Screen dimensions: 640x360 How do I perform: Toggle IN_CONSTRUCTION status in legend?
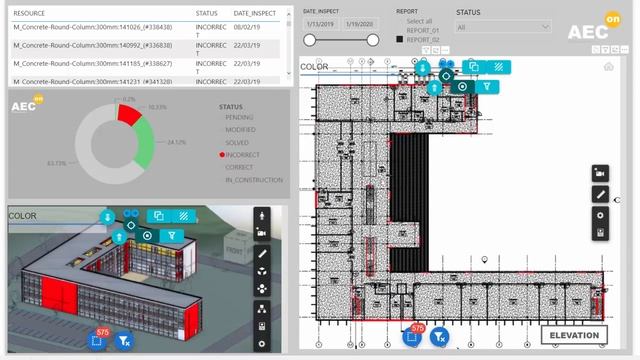pyautogui.click(x=254, y=180)
